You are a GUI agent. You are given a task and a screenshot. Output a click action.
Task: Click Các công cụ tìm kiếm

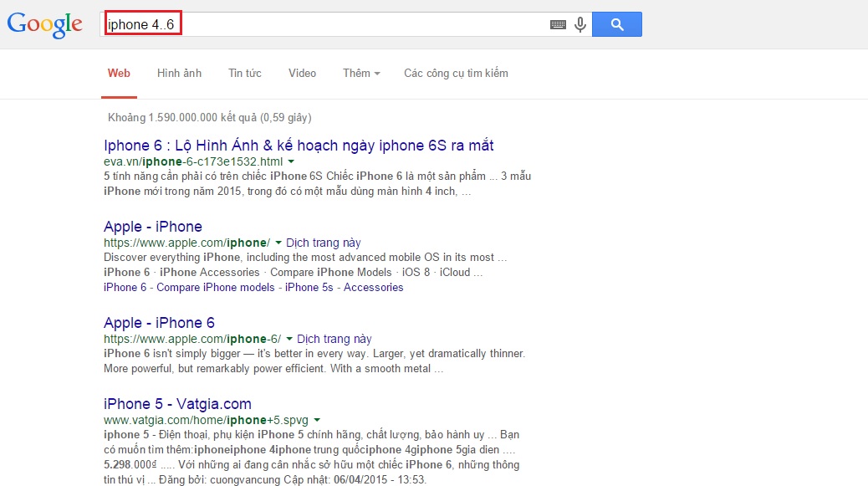[x=456, y=74]
